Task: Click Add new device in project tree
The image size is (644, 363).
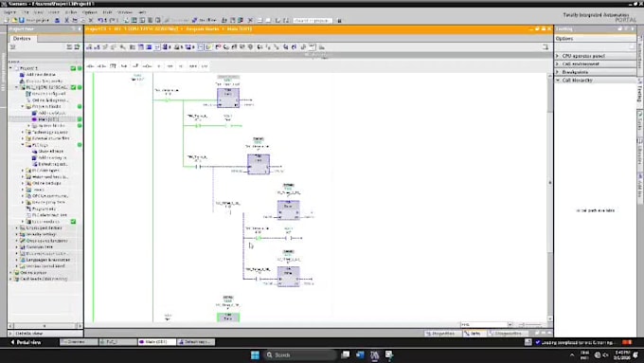Action: (x=40, y=75)
